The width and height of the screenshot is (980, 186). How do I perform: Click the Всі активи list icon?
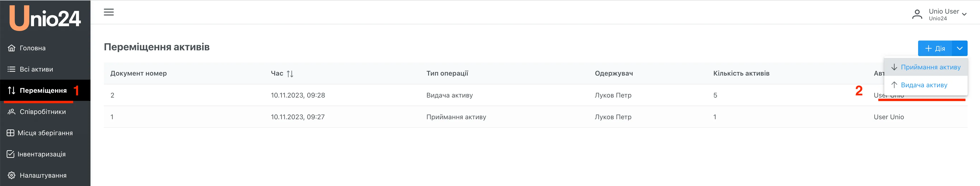12,69
